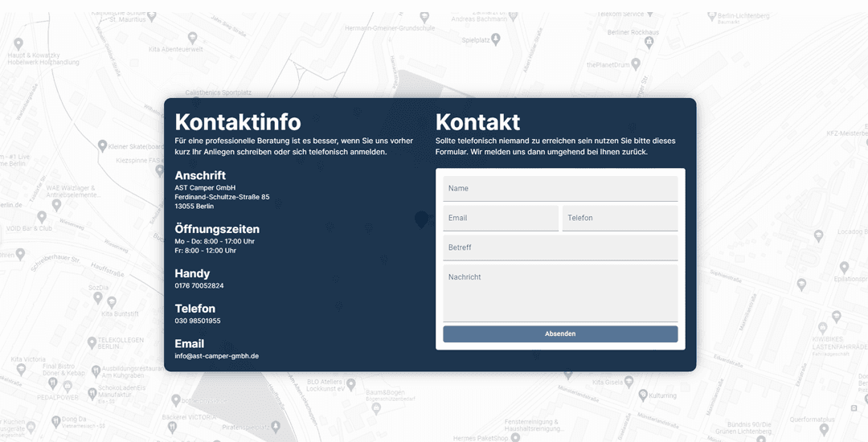Viewport: 868px width, 442px height.
Task: Click the Dong Da restaurant pin
Action: pyautogui.click(x=56, y=420)
